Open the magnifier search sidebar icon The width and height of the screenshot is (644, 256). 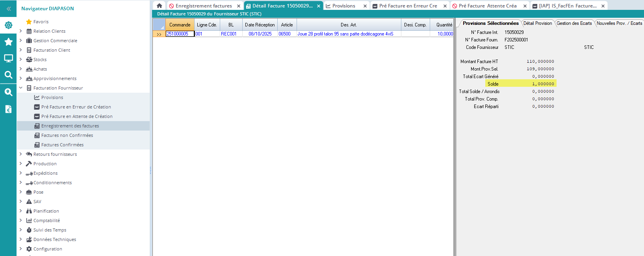[8, 75]
